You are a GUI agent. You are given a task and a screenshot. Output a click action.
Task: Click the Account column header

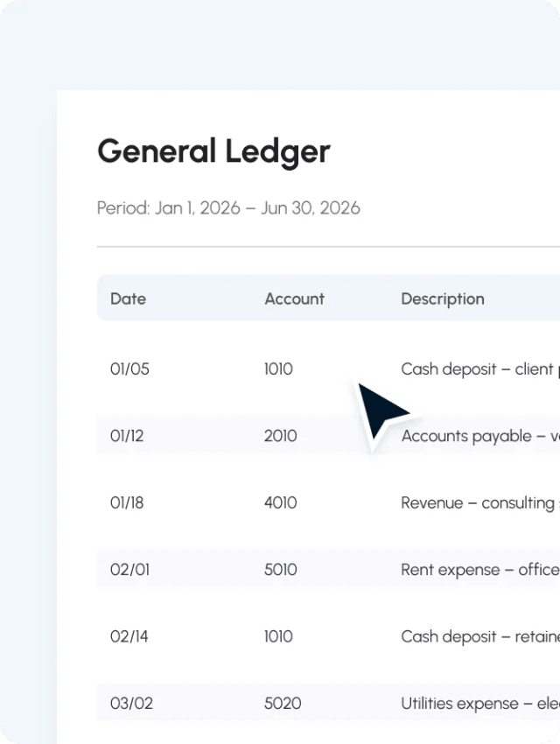tap(295, 299)
